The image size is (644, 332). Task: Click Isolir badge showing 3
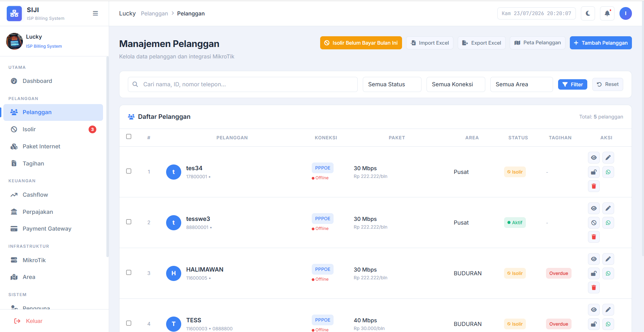pos(92,129)
